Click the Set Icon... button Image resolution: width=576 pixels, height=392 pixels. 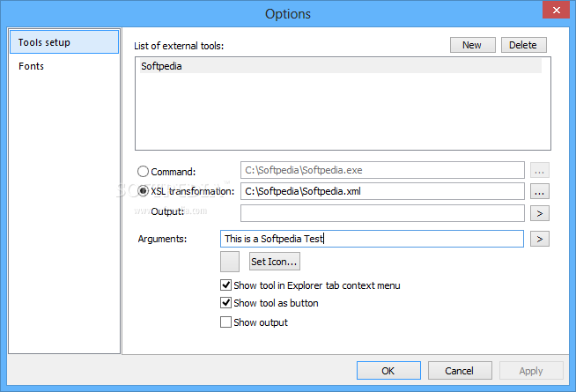click(x=275, y=262)
